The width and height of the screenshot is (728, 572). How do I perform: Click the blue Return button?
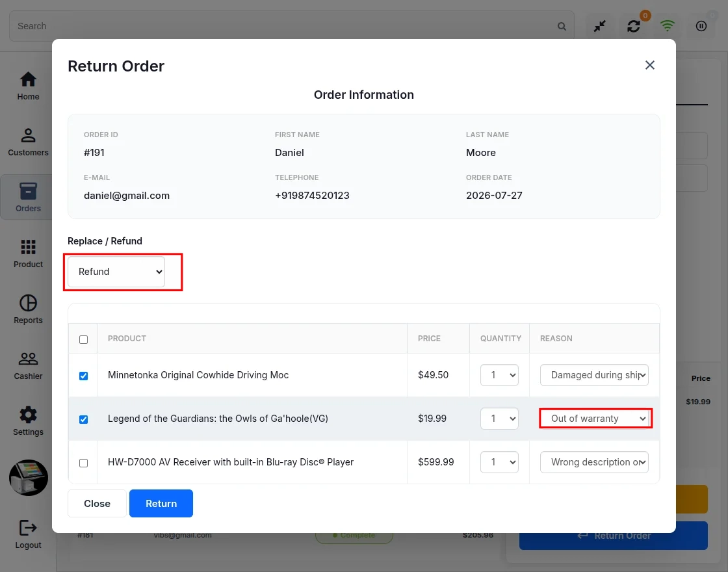coord(161,503)
